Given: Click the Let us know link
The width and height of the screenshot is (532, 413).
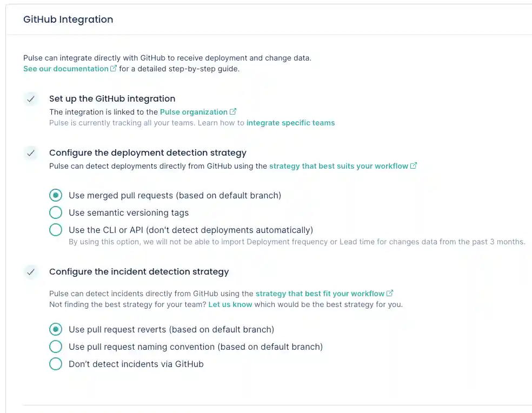Looking at the screenshot, I should [x=230, y=304].
